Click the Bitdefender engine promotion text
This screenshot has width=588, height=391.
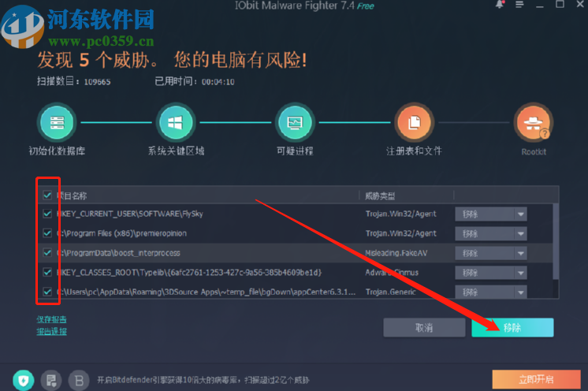coord(203,380)
